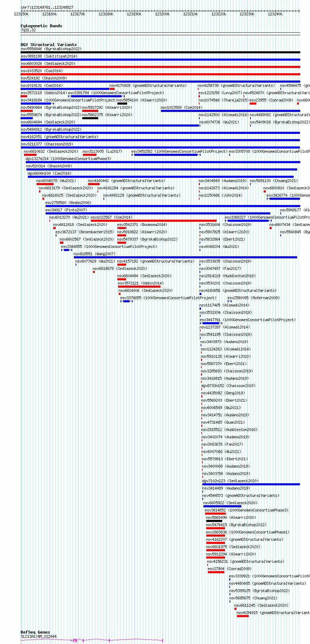Click nsv5484912 (ByrskaBishop2022) label
This screenshot has width=310, height=644.
pos(51,130)
